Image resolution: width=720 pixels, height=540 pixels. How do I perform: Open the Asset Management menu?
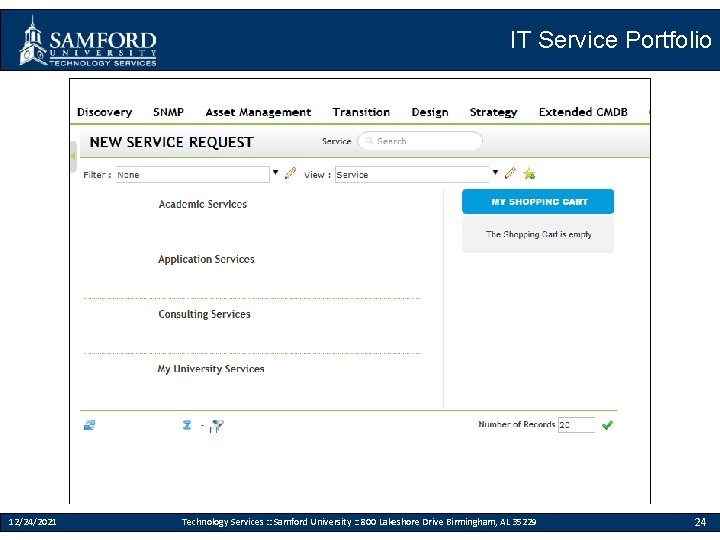pyautogui.click(x=258, y=112)
